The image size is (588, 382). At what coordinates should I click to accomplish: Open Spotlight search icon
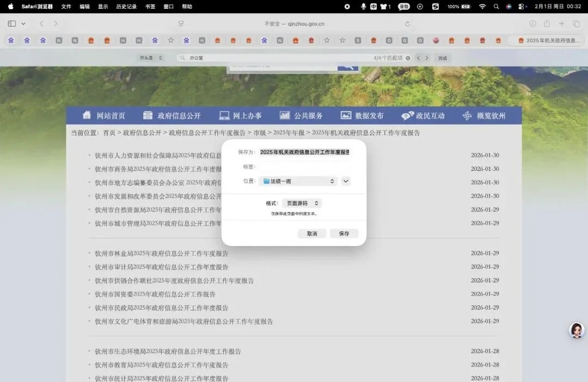tap(496, 7)
